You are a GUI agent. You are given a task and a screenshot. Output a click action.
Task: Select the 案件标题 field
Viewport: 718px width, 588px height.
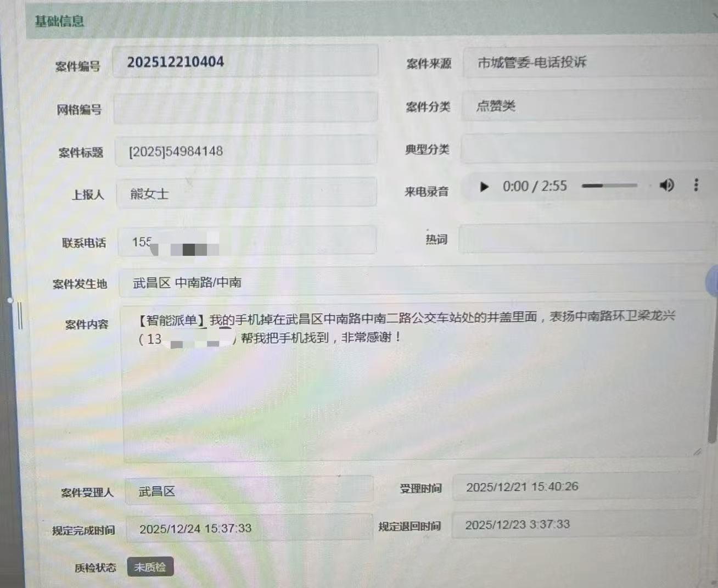(x=245, y=151)
